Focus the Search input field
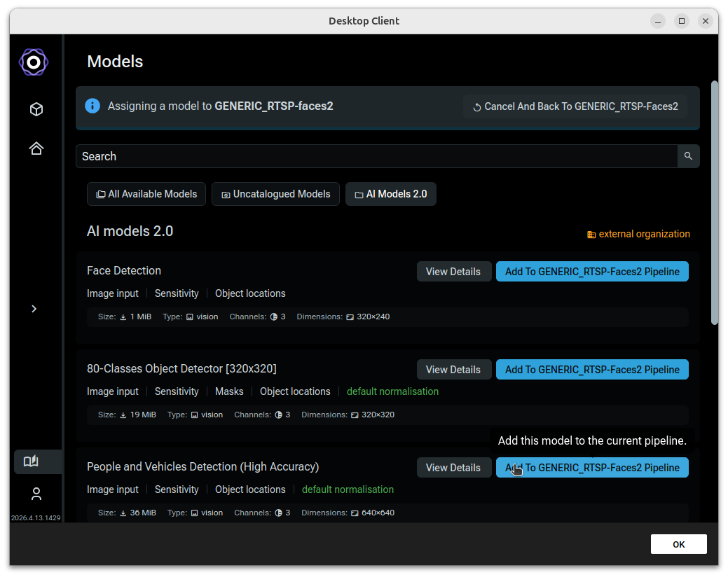The image size is (728, 577). (x=376, y=156)
